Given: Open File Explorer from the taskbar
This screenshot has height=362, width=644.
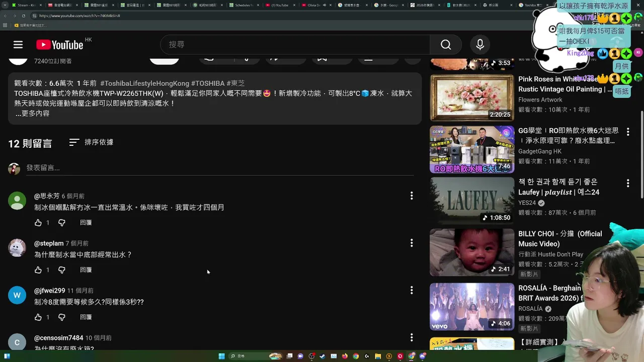Looking at the screenshot, I should [x=378, y=356].
